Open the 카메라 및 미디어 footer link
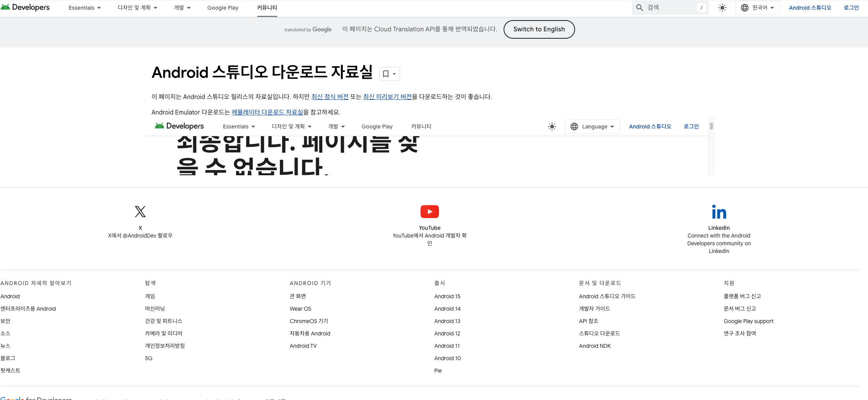The image size is (868, 400). tap(163, 333)
